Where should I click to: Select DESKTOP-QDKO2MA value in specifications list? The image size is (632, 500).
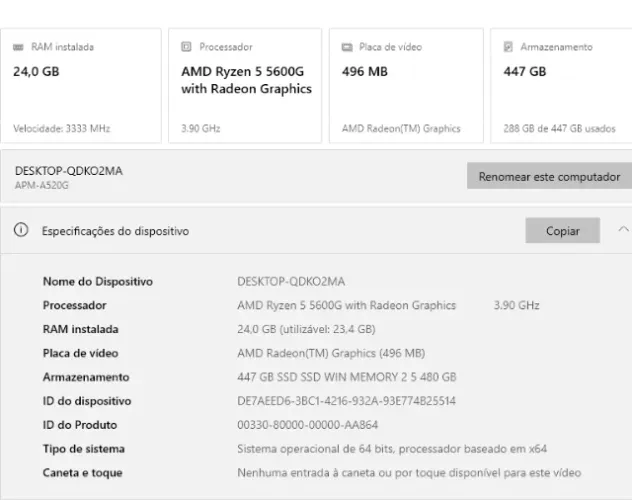(x=291, y=281)
